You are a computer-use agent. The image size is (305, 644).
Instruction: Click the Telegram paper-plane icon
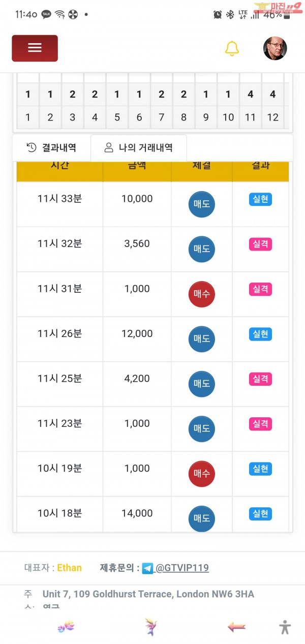click(147, 568)
